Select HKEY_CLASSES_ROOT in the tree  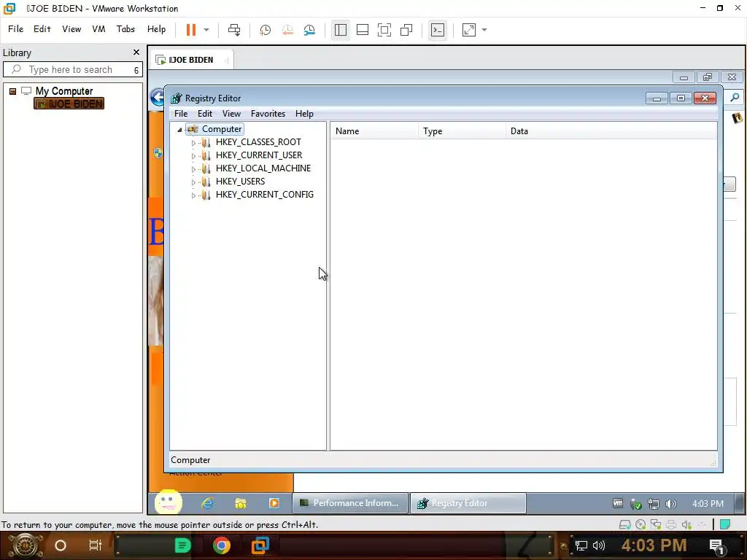click(x=258, y=142)
